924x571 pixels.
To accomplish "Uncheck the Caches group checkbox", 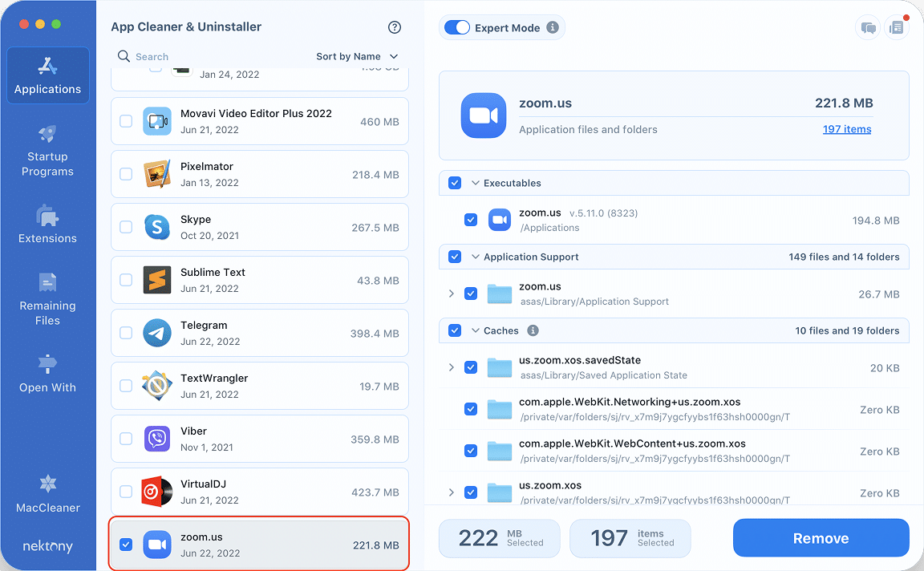I will pyautogui.click(x=455, y=330).
